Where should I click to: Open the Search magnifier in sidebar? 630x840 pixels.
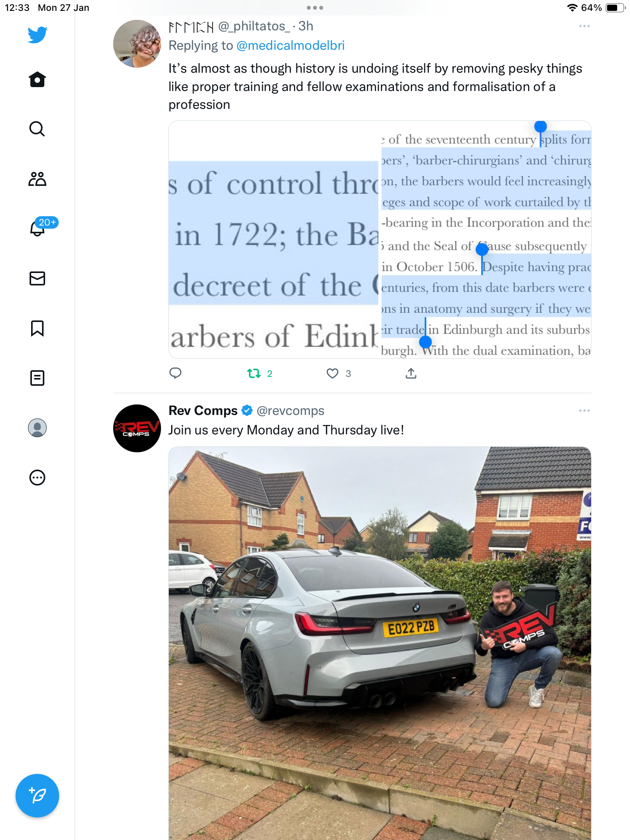pyautogui.click(x=37, y=129)
